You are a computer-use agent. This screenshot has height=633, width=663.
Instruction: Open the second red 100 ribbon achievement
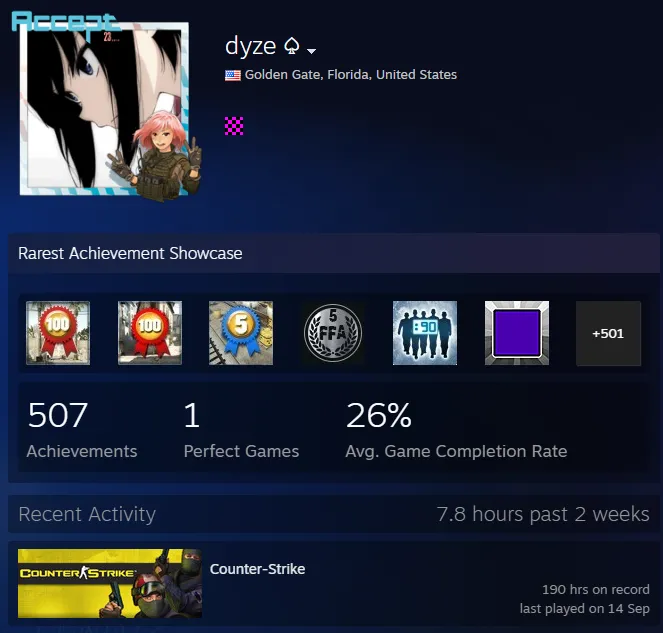click(x=150, y=333)
